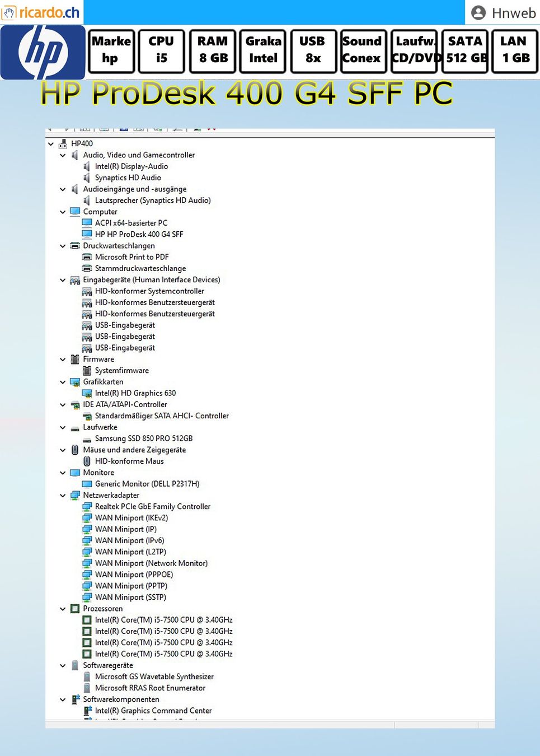
Task: Select Synaptics HD Audio device
Action: [128, 178]
